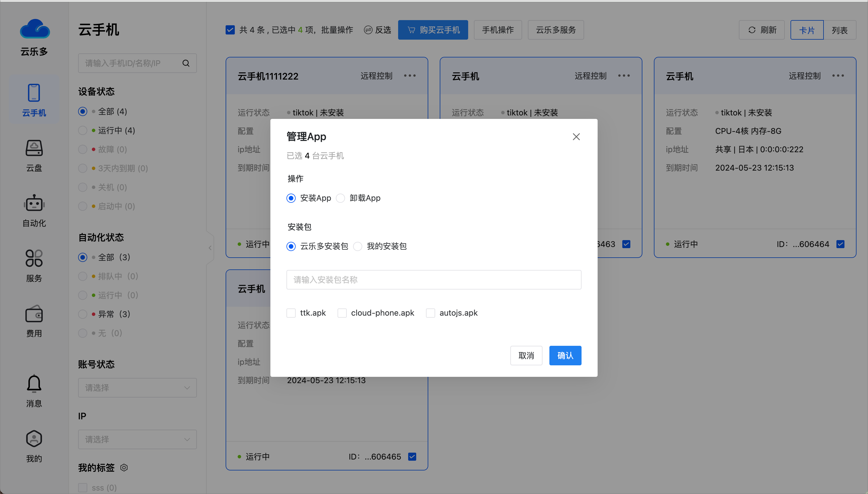Open the 云盘 cloud disk section
868x494 pixels.
coord(34,156)
